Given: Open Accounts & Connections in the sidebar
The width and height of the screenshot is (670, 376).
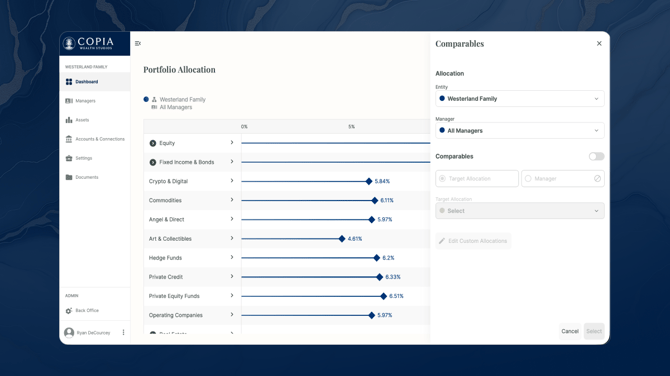Looking at the screenshot, I should 95,139.
